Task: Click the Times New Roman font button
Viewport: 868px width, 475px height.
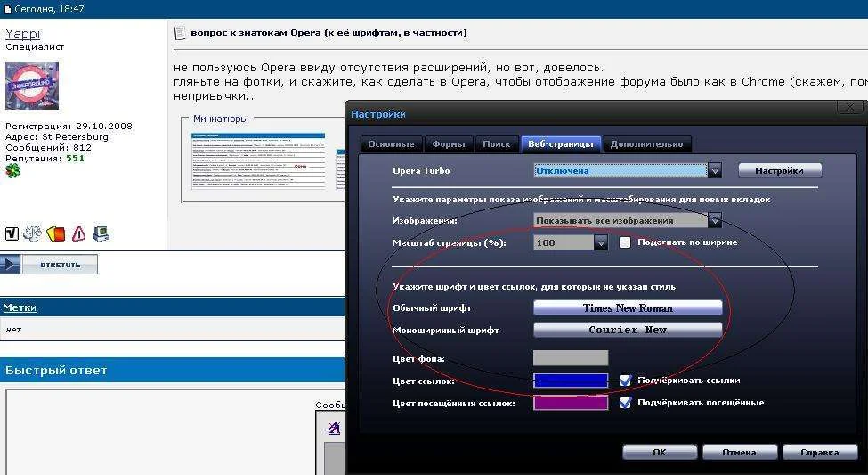Action: click(x=628, y=308)
